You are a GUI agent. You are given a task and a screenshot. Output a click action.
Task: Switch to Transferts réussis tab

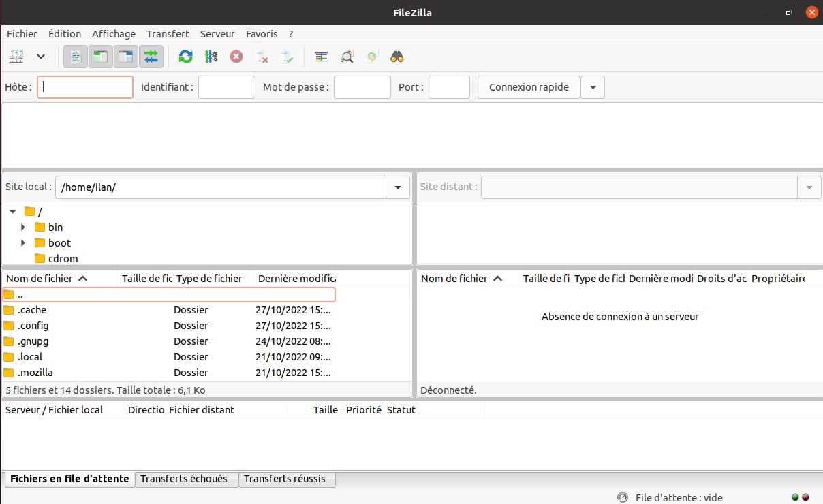pos(288,479)
